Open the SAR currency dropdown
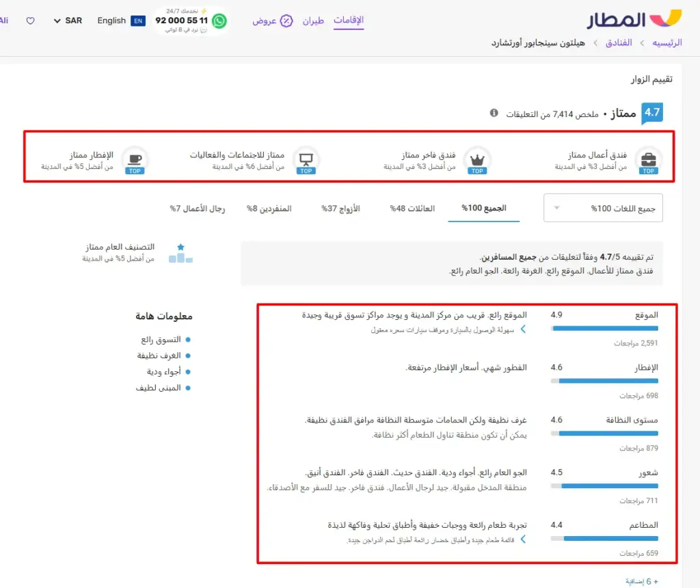Image resolution: width=700 pixels, height=588 pixels. (x=68, y=21)
